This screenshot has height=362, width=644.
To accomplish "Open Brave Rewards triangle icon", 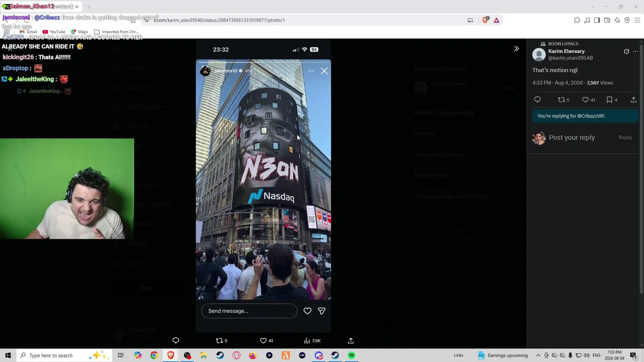I will pyautogui.click(x=496, y=20).
